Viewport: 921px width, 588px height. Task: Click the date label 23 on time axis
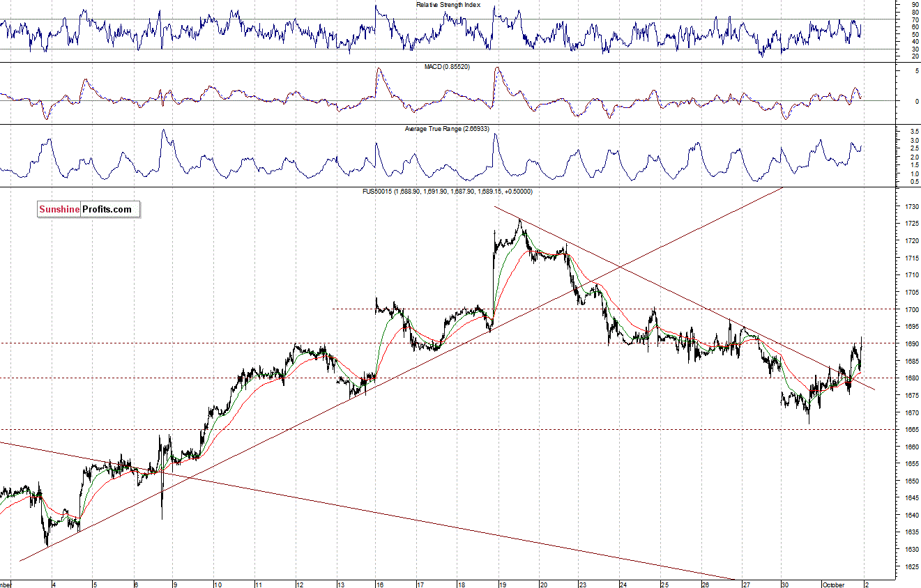pyautogui.click(x=584, y=584)
